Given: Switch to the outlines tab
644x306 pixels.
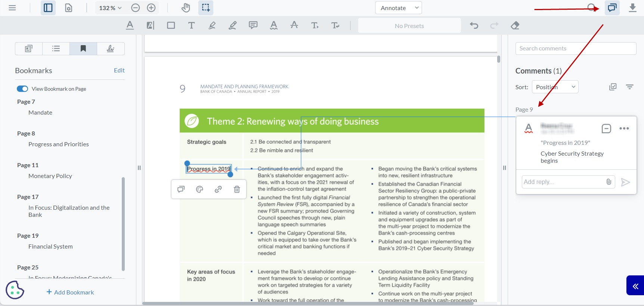Looking at the screenshot, I should click(x=56, y=49).
